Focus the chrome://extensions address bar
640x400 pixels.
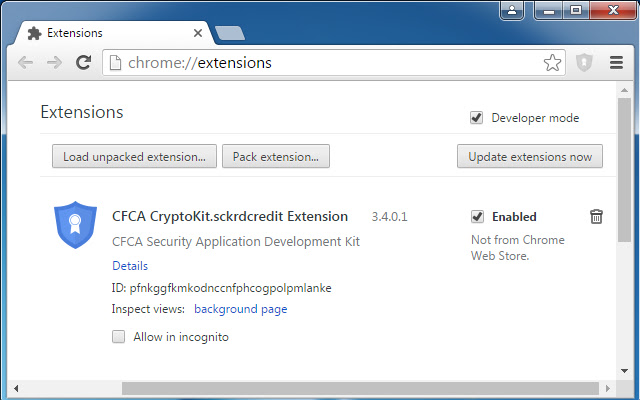click(x=334, y=63)
